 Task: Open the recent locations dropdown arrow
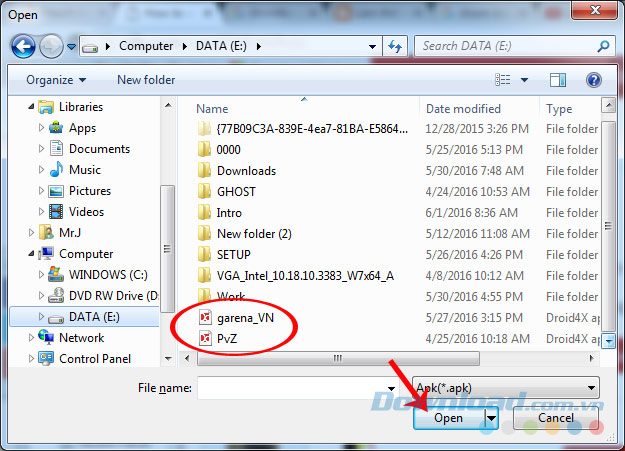(71, 47)
